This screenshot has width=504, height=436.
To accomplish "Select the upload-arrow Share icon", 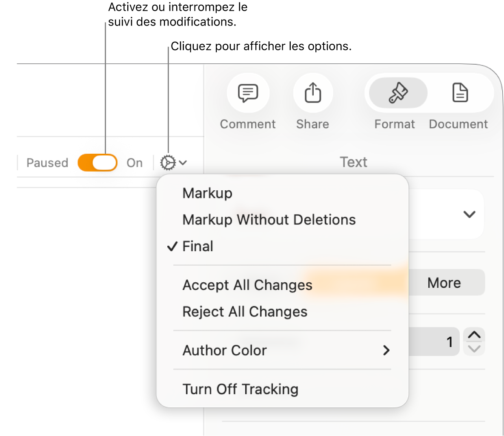I will pos(312,93).
